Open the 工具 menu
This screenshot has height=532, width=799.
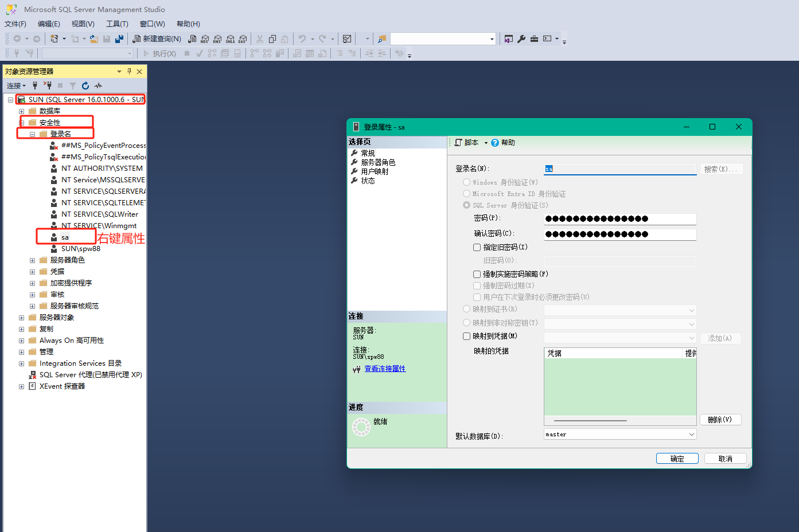click(x=116, y=24)
